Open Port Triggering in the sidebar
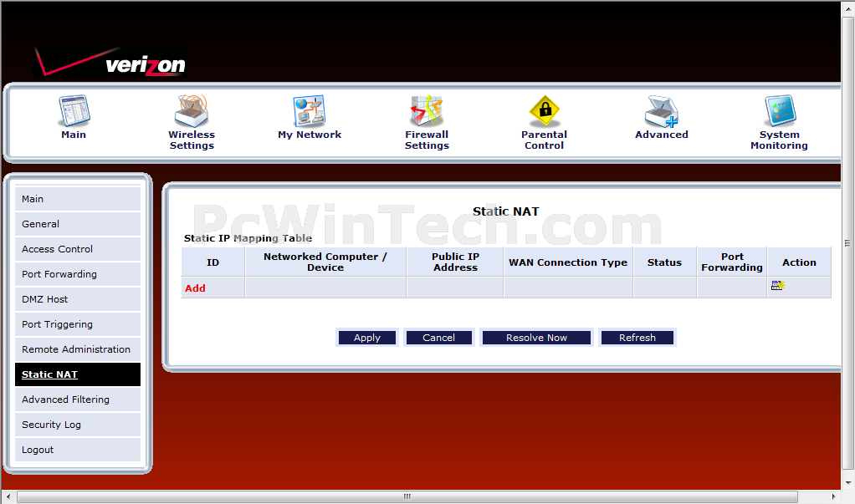This screenshot has width=855, height=504. [78, 324]
